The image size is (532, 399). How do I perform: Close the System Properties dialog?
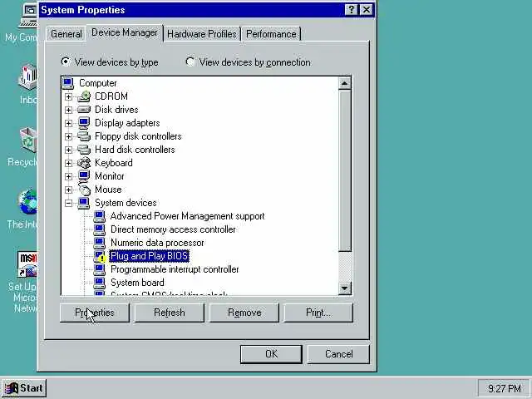367,9
